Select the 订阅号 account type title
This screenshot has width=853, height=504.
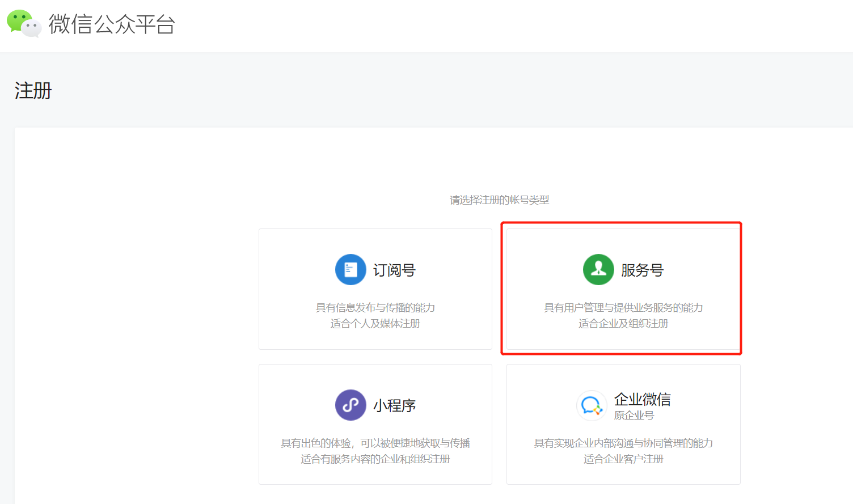(x=394, y=270)
